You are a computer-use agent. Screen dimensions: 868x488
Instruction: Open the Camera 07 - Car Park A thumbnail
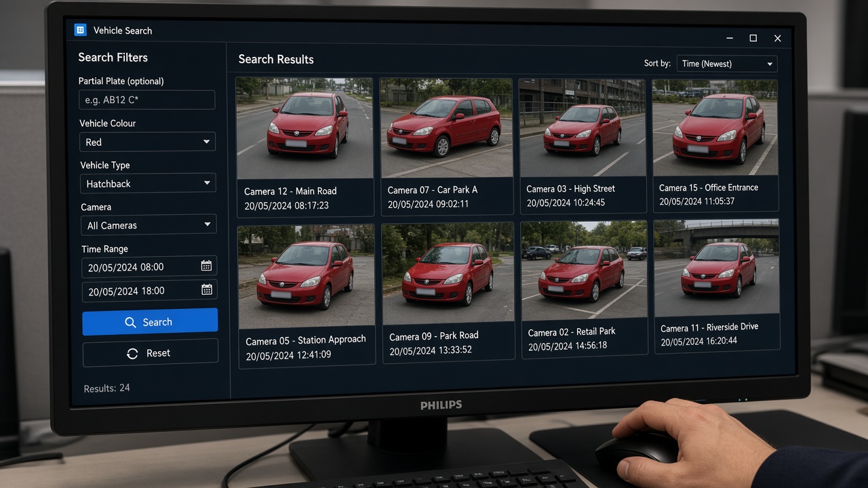click(446, 128)
